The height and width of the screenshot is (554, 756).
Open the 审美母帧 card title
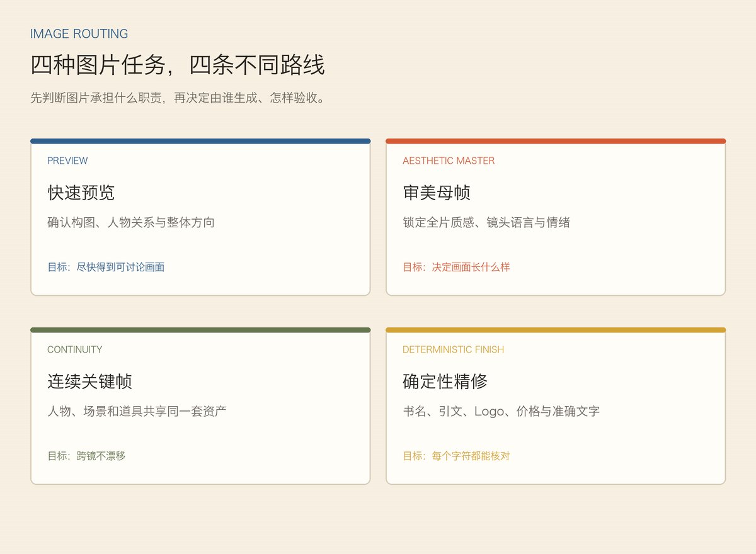click(x=437, y=193)
